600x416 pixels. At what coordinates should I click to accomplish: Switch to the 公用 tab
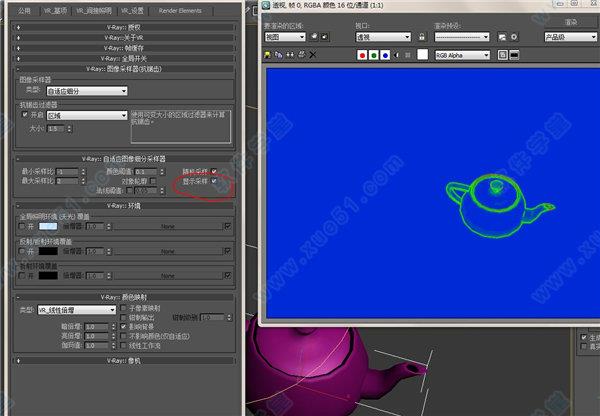pyautogui.click(x=24, y=11)
